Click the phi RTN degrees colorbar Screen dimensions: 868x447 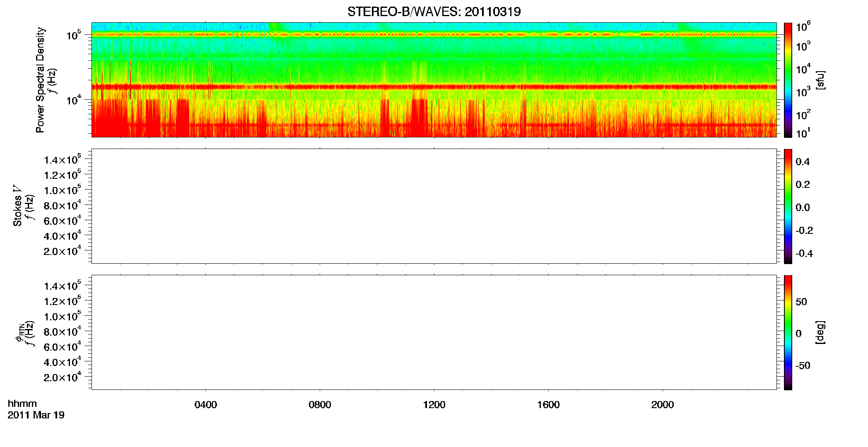click(x=788, y=332)
